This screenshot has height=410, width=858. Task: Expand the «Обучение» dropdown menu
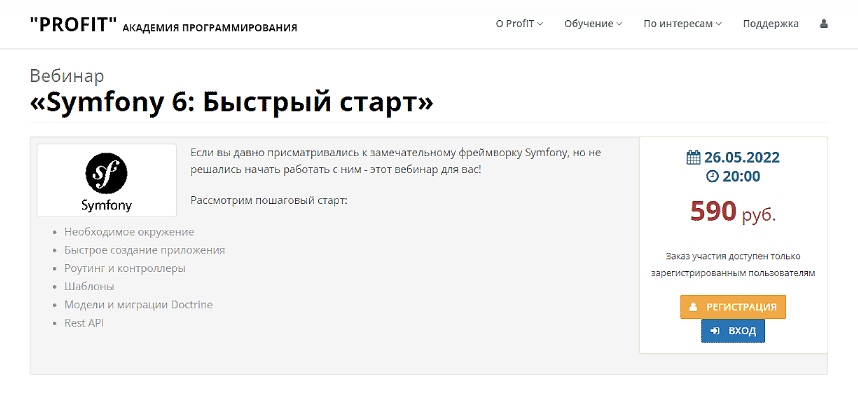[593, 24]
